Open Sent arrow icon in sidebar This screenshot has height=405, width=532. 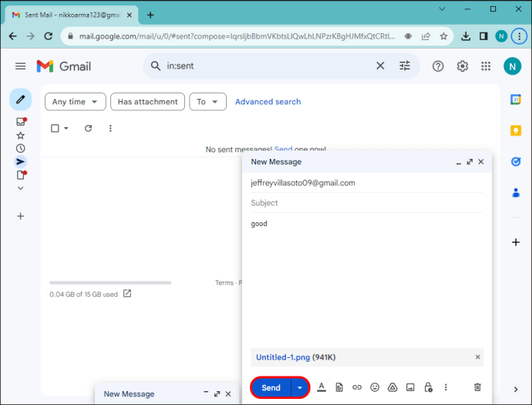20,161
